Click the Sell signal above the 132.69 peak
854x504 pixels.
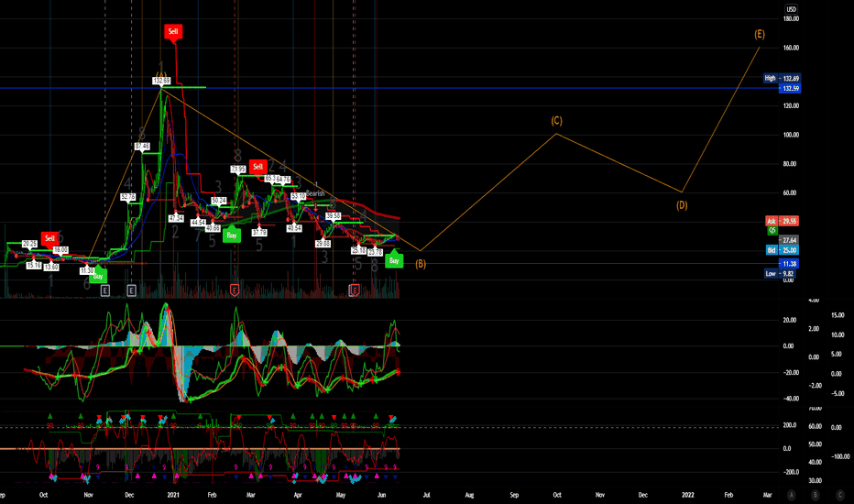(x=173, y=31)
